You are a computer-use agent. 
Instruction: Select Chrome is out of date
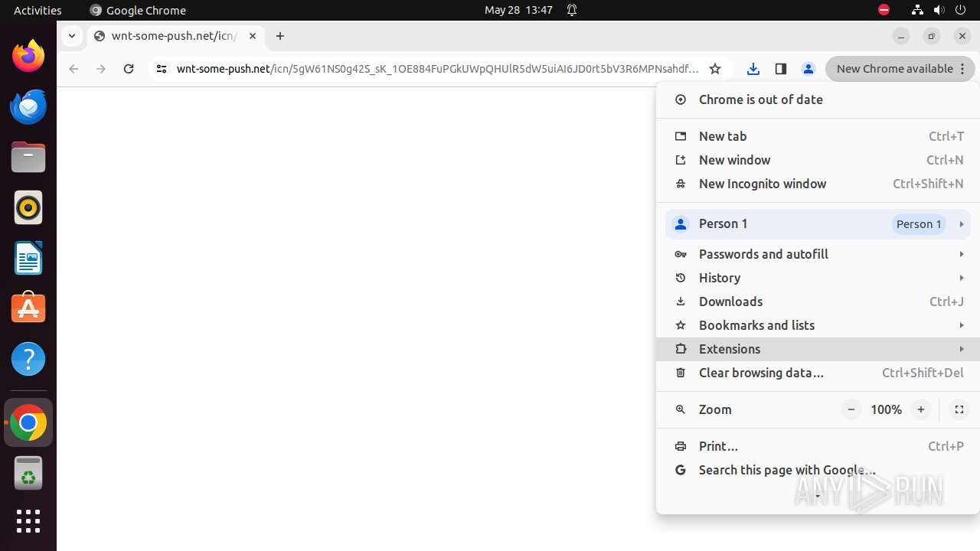click(x=818, y=99)
